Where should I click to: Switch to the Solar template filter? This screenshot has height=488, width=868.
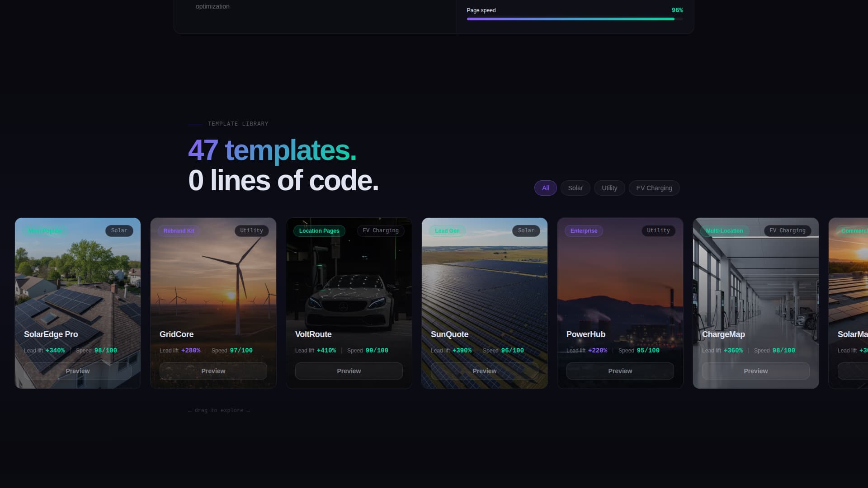click(x=575, y=188)
